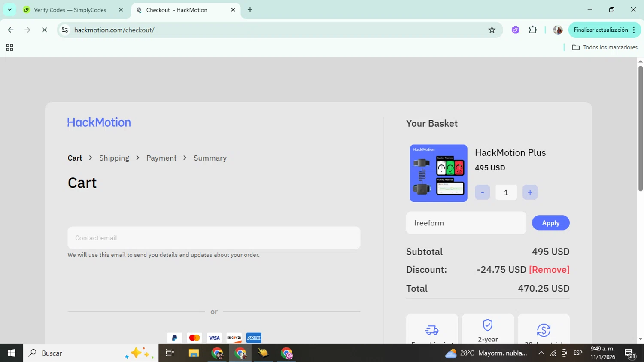Select the Cart breadcrumb step

tap(75, 158)
